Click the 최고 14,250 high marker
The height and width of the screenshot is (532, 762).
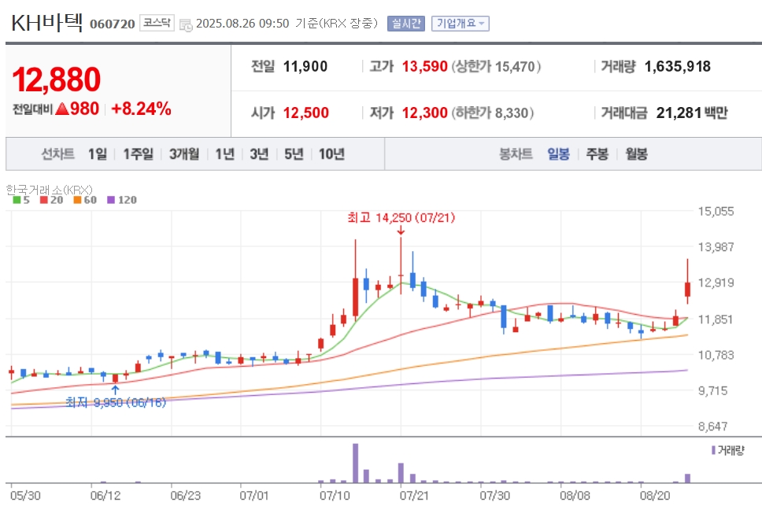[401, 218]
